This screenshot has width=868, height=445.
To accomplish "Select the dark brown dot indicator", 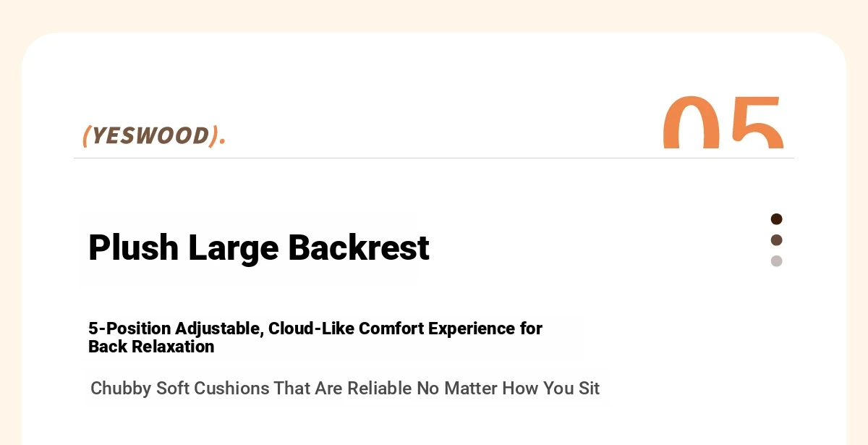I will pyautogui.click(x=776, y=219).
